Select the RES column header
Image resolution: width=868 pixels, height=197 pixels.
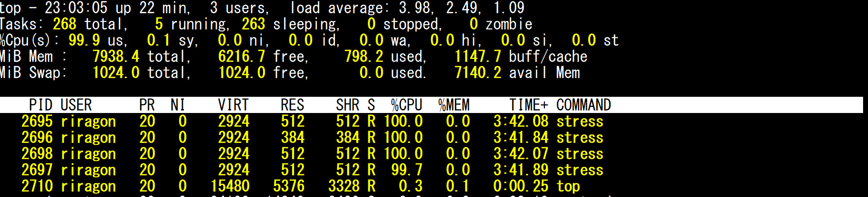click(x=292, y=105)
